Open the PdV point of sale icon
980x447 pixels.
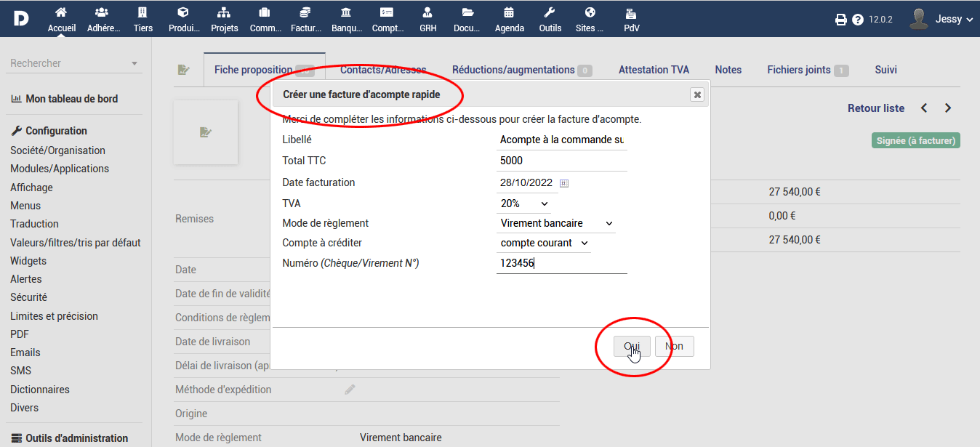pyautogui.click(x=631, y=12)
